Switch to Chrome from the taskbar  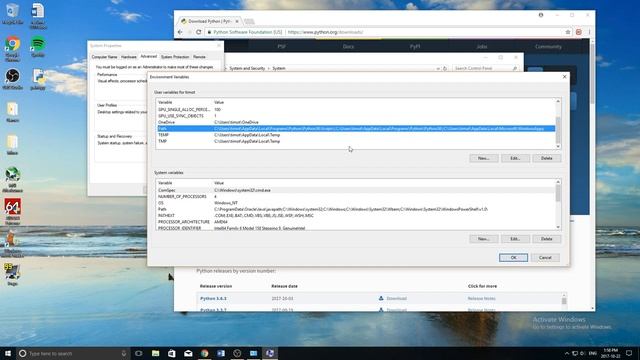(204, 353)
